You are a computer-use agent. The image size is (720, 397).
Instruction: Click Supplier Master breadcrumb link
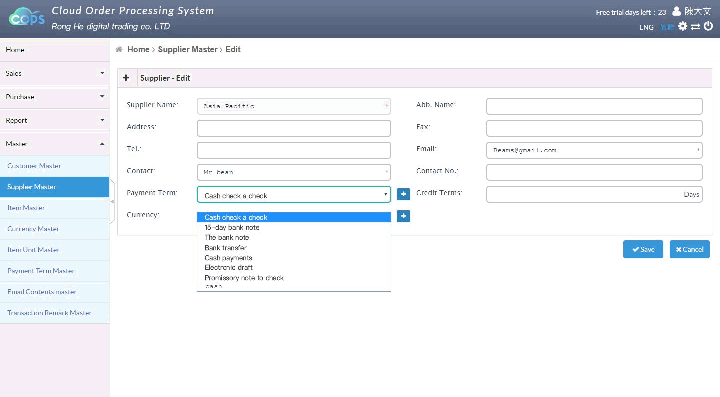pos(187,50)
